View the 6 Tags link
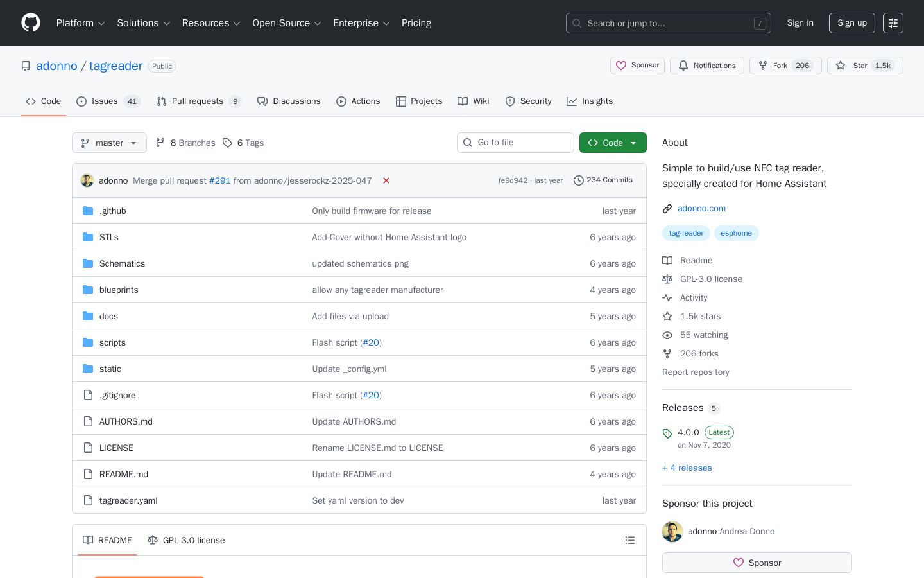 click(243, 143)
